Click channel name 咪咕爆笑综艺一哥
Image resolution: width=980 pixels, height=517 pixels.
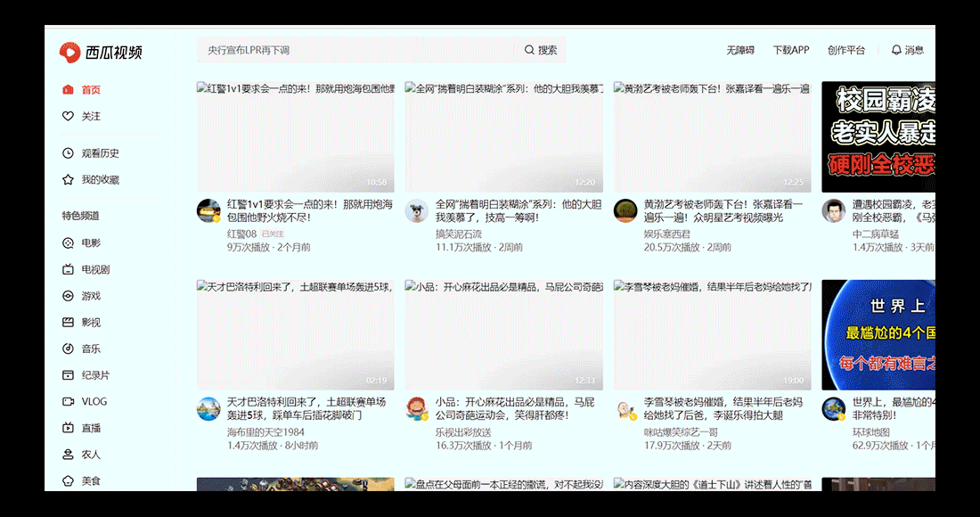click(682, 432)
